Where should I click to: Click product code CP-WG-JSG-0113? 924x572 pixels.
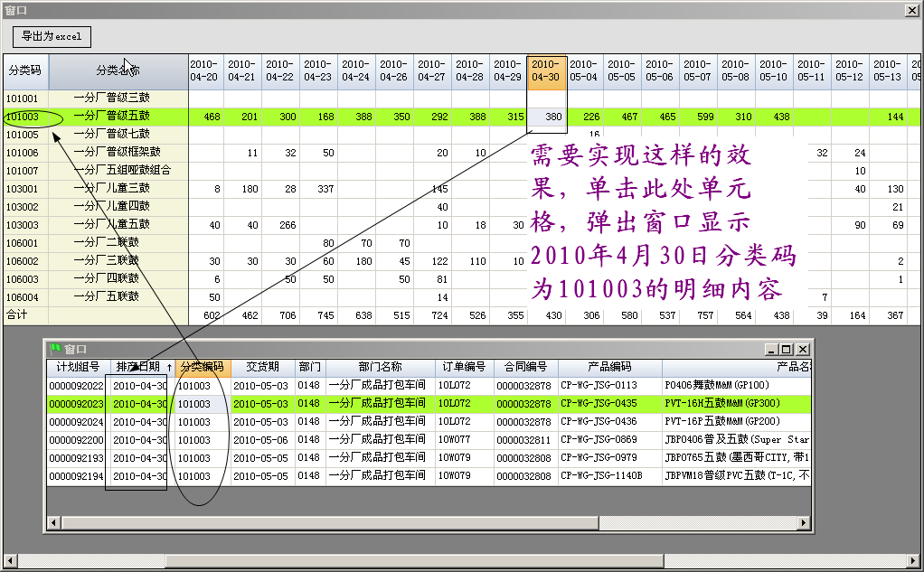click(599, 386)
